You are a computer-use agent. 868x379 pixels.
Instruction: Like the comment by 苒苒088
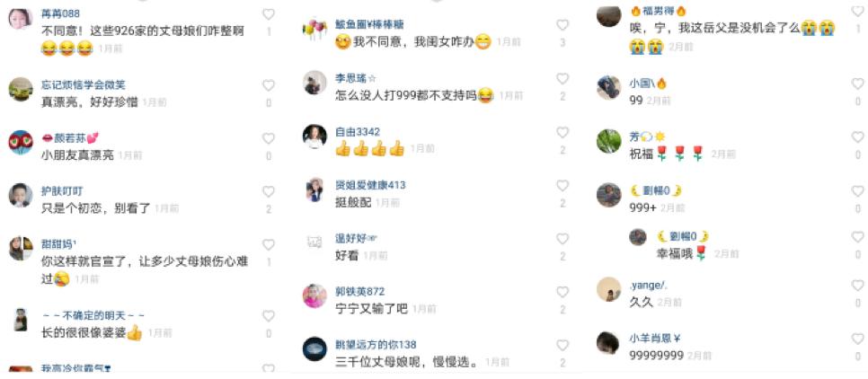pos(269,14)
